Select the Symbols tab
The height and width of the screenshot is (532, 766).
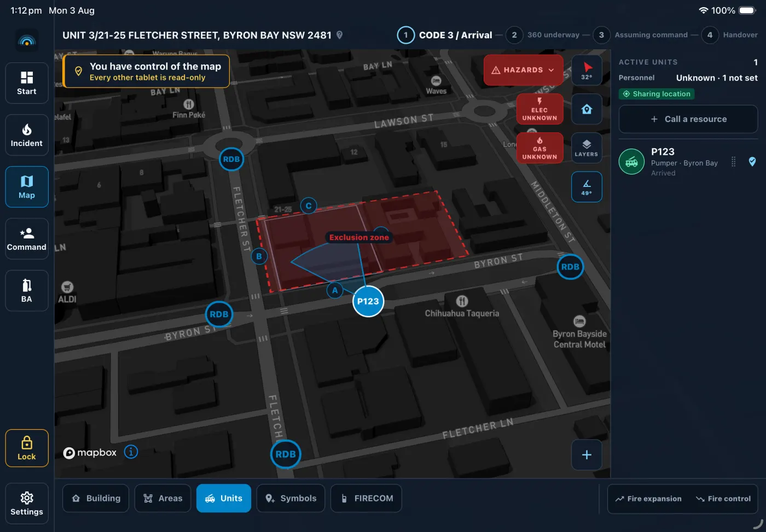pos(291,498)
